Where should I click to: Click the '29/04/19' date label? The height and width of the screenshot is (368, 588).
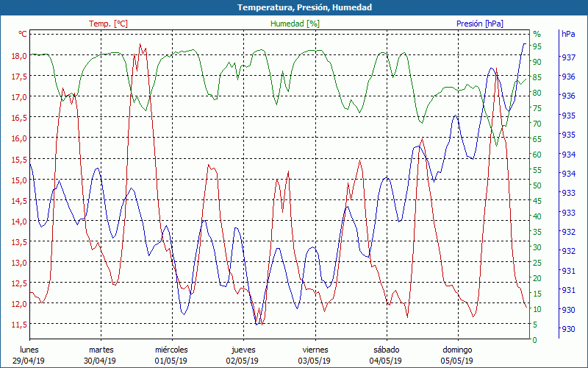[x=29, y=361]
